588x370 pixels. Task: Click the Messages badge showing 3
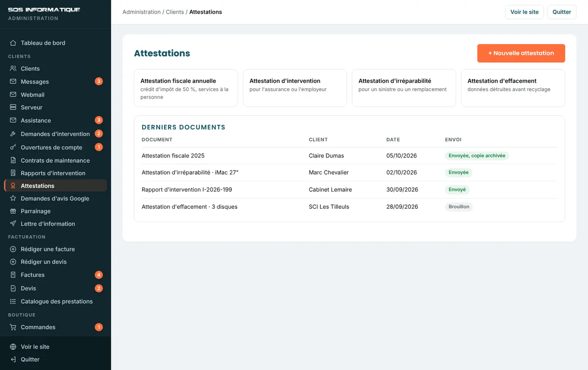98,81
